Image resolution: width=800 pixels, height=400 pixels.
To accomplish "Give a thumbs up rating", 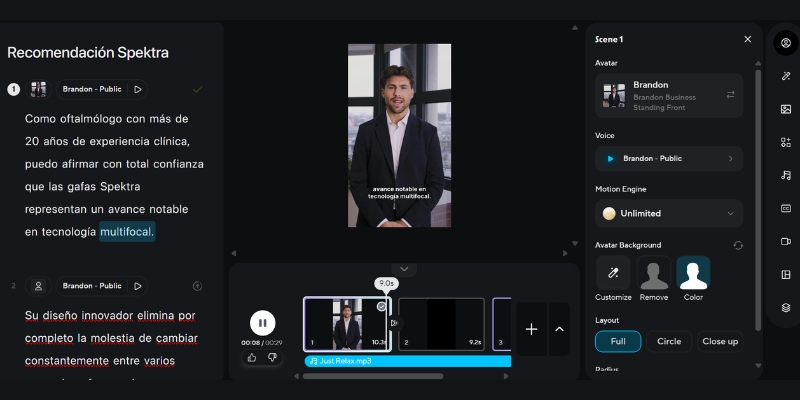I will point(252,358).
